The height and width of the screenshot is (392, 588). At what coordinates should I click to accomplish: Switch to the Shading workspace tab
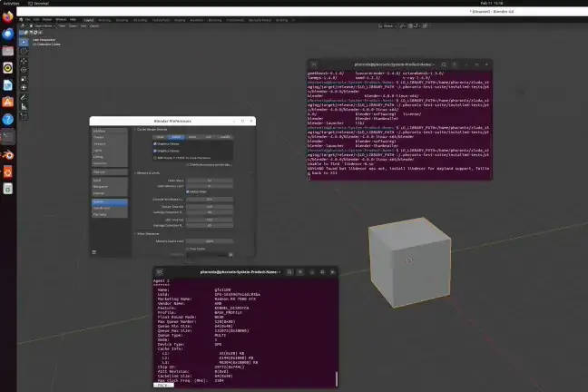click(x=180, y=20)
